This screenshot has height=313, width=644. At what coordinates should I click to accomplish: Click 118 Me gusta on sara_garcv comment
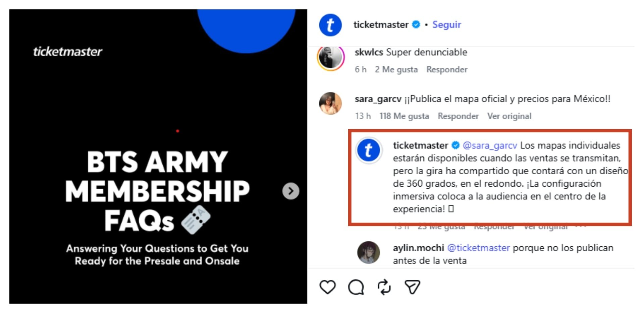pos(404,116)
